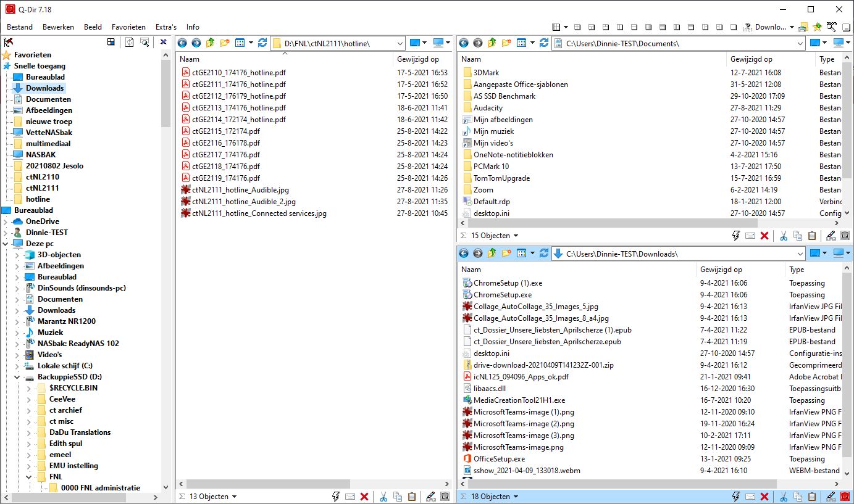
Task: Click the red delete X in the Downloads pane
Action: pos(764,497)
